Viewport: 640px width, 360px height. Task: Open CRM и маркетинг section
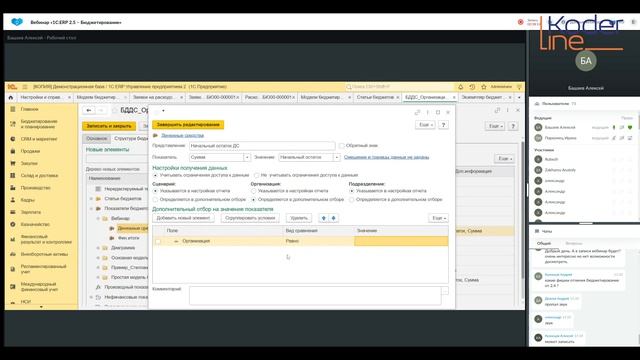[39, 139]
